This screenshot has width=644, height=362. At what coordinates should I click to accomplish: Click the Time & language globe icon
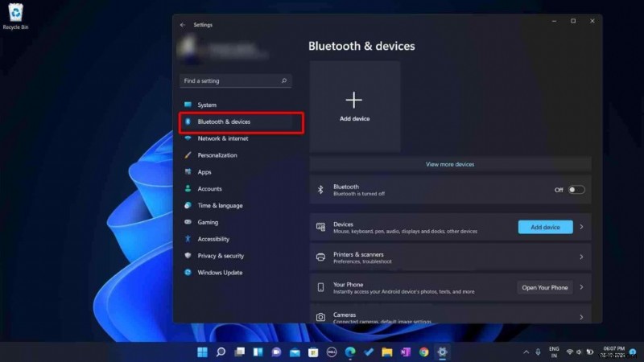(188, 205)
